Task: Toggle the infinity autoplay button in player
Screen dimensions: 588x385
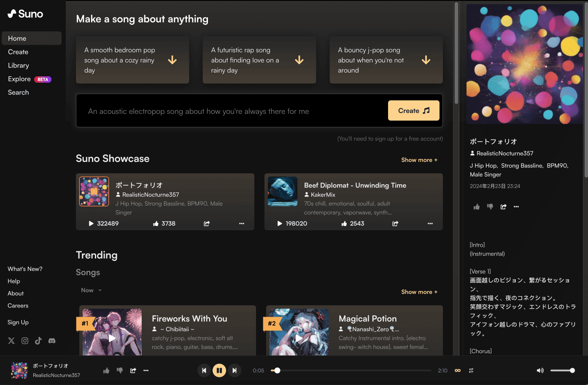Action: click(x=458, y=370)
